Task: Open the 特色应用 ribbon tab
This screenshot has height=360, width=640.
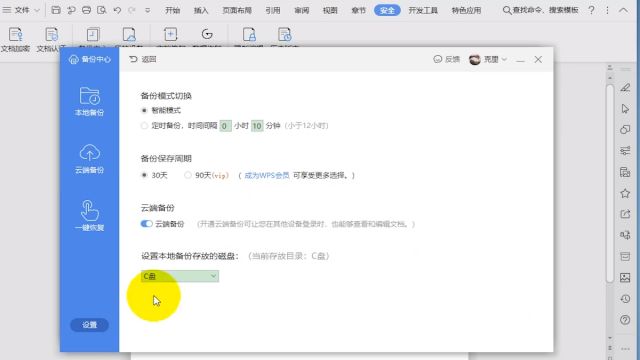Action: [x=466, y=10]
